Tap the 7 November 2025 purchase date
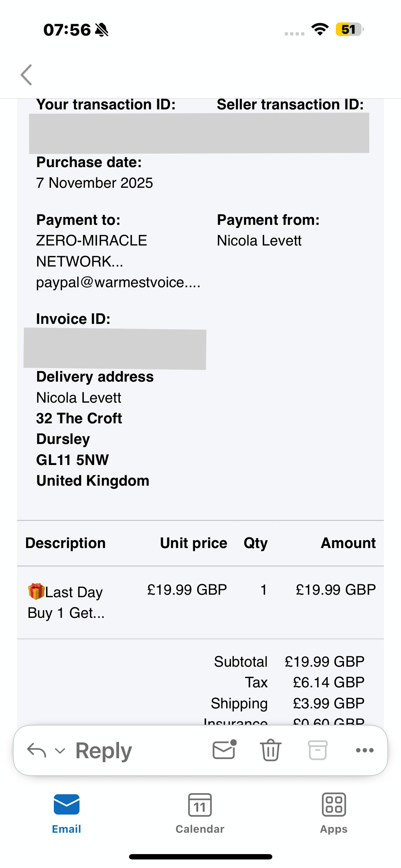 click(x=94, y=183)
